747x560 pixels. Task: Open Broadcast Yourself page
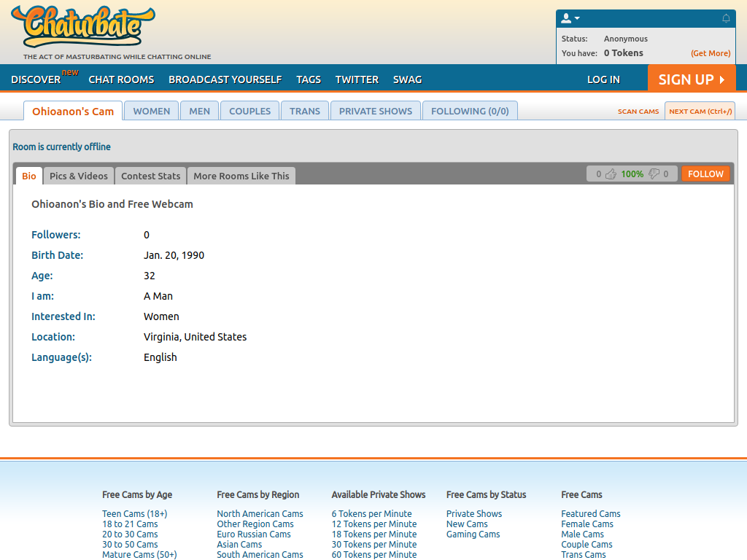tap(225, 79)
